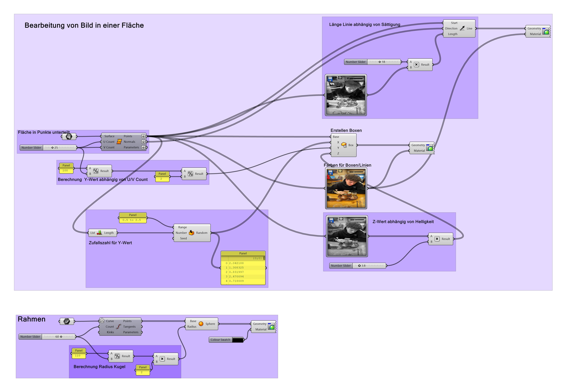The image size is (566, 392).
Task: Click the Sphere component icon in Rahmen group
Action: click(x=201, y=324)
